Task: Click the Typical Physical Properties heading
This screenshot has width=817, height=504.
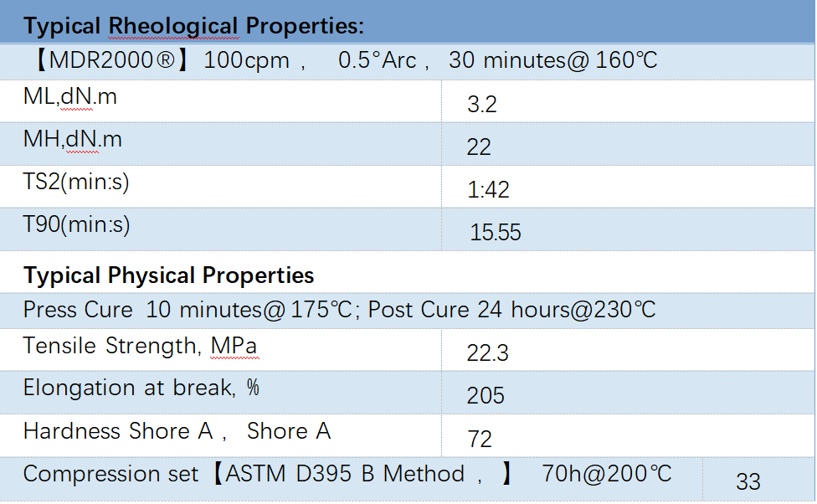Action: click(169, 275)
